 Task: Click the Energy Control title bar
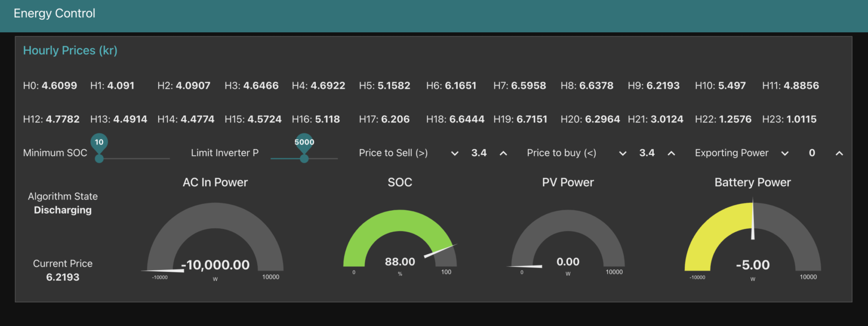pyautogui.click(x=54, y=13)
